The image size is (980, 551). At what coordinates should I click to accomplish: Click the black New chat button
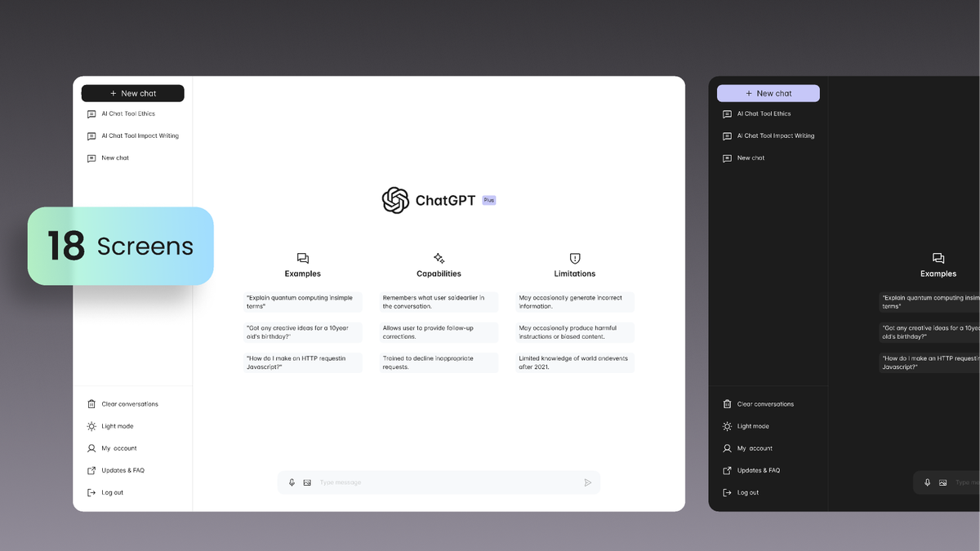pos(132,93)
